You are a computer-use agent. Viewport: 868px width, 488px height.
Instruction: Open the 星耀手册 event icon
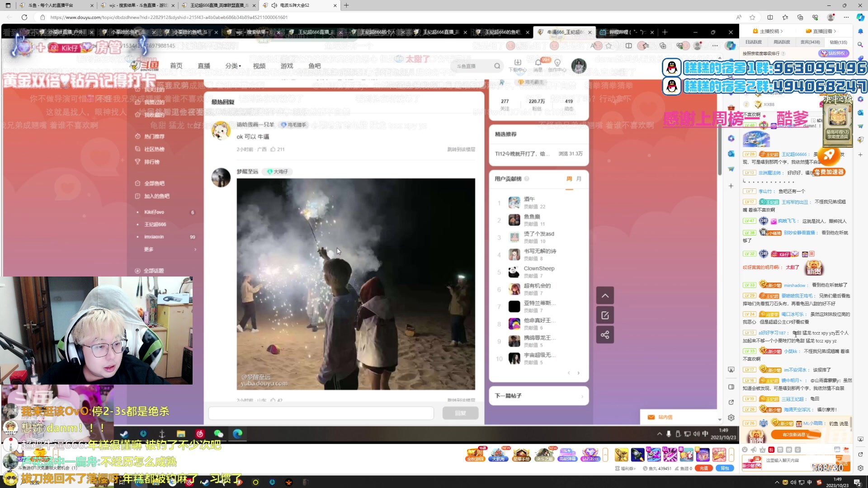(521, 454)
